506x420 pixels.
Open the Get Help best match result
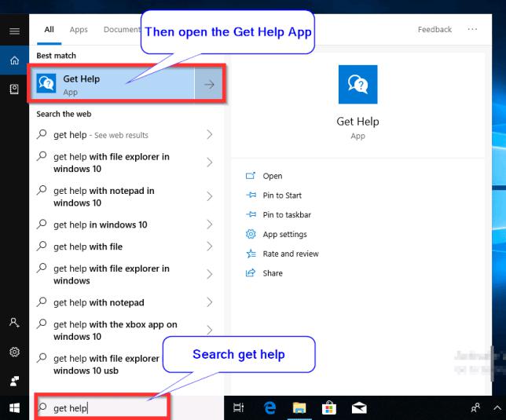pos(112,83)
